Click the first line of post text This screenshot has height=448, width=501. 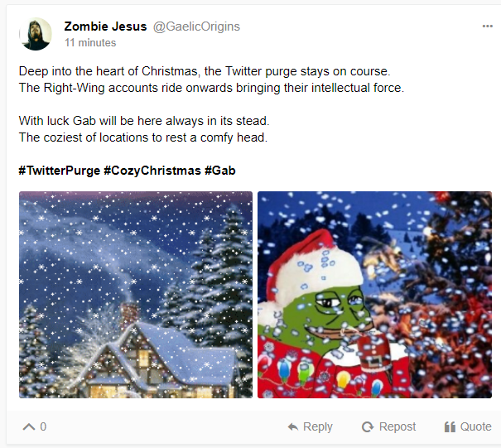(x=204, y=71)
